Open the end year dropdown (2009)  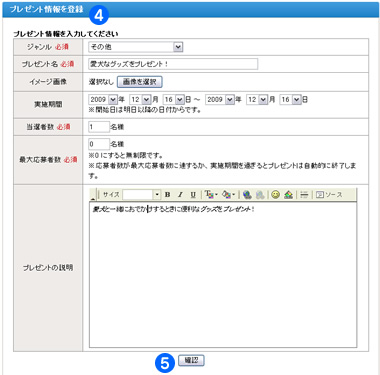pos(220,99)
